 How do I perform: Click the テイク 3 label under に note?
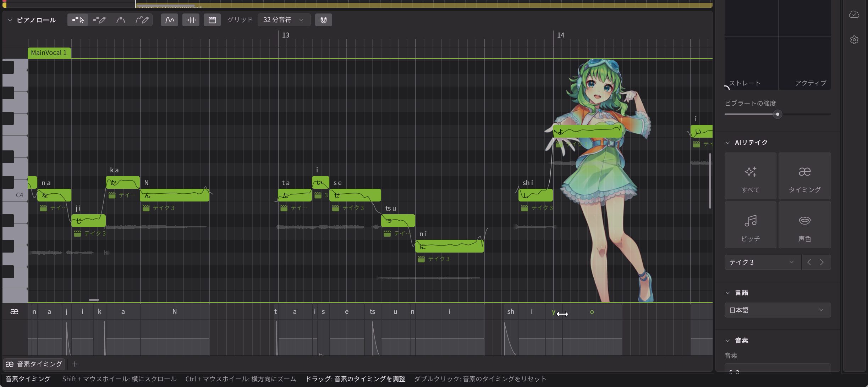(439, 259)
